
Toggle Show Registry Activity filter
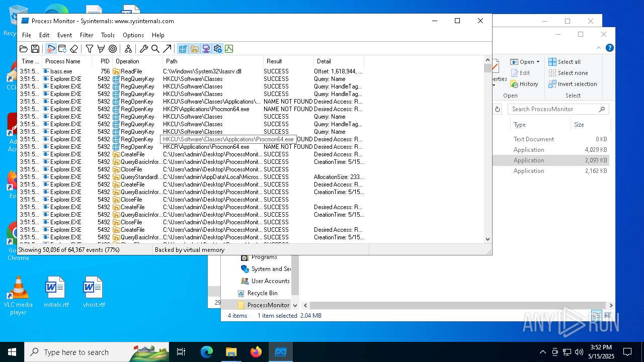click(183, 49)
